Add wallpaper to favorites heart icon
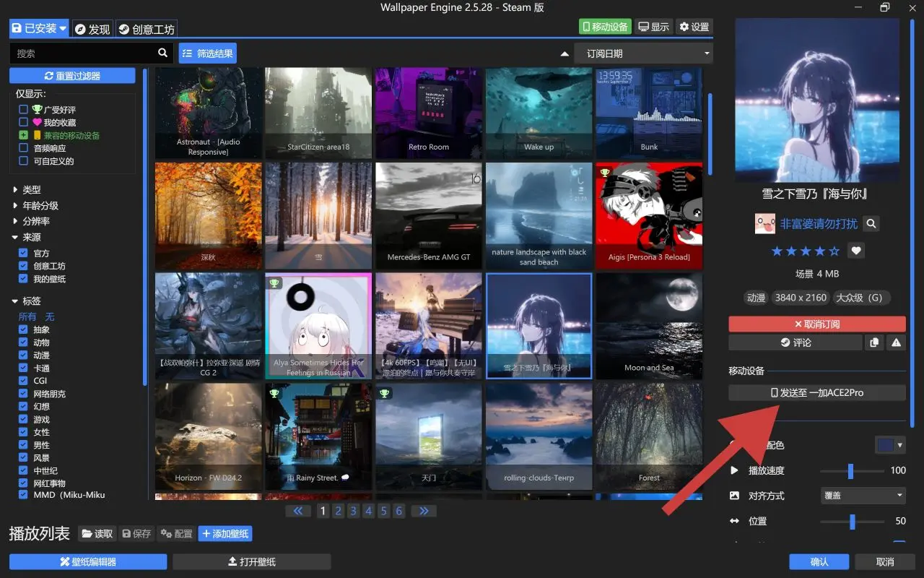The height and width of the screenshot is (578, 924). [856, 251]
